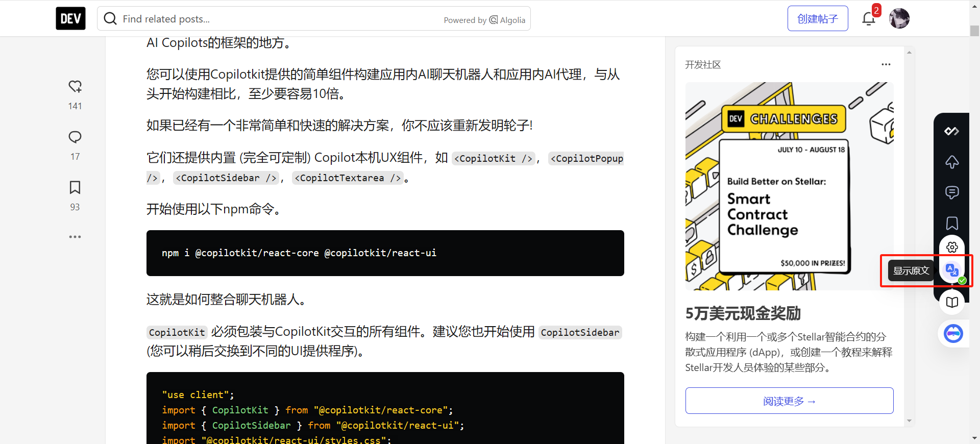Launch the floating assistant bubble icon
Viewport: 980px width, 444px height.
pos(953,334)
